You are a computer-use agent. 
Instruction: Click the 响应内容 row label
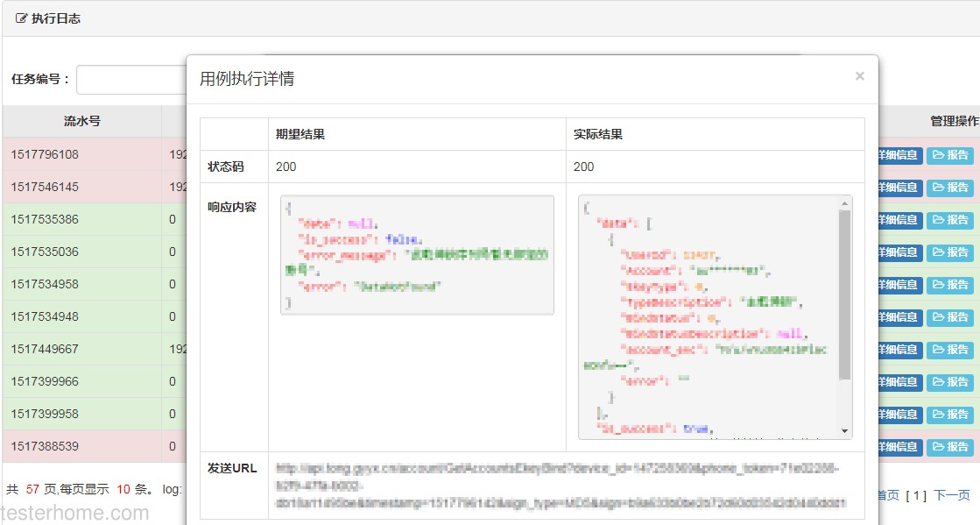tap(232, 207)
